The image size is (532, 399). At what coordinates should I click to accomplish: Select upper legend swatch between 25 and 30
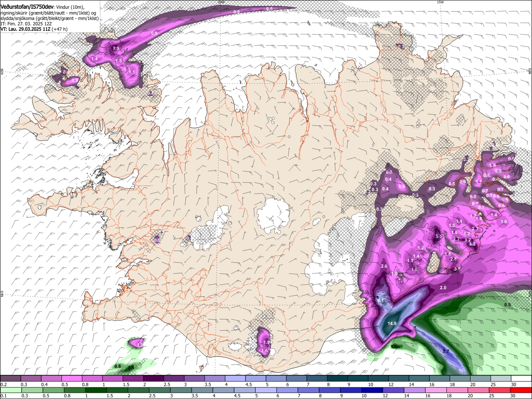pyautogui.click(x=501, y=379)
